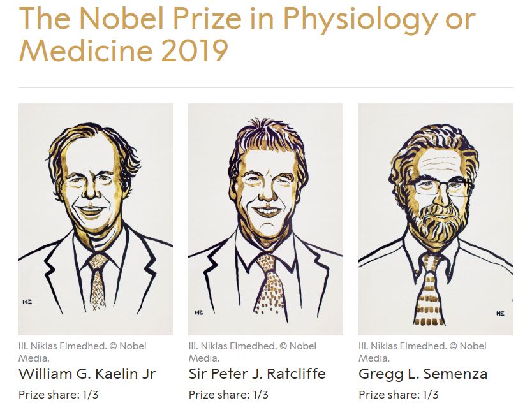Screen dimensions: 532x417
Task: Click the Nobel Prize in Physiology or Medicine 2019 heading
Action: (x=247, y=35)
